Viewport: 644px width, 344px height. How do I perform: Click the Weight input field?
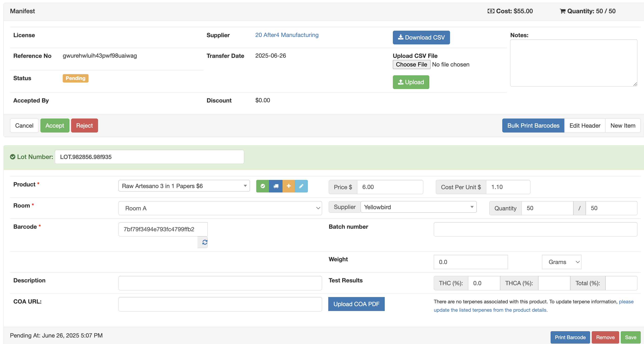tap(470, 262)
